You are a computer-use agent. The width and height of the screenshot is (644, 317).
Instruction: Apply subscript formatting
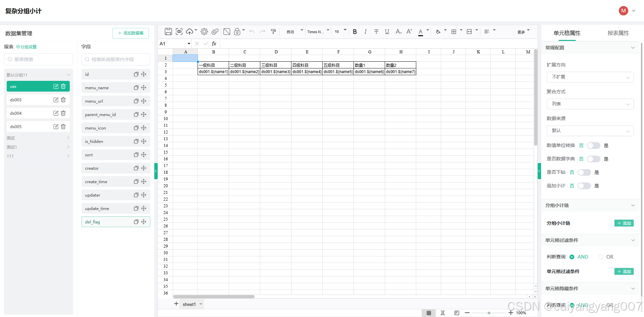click(x=398, y=32)
